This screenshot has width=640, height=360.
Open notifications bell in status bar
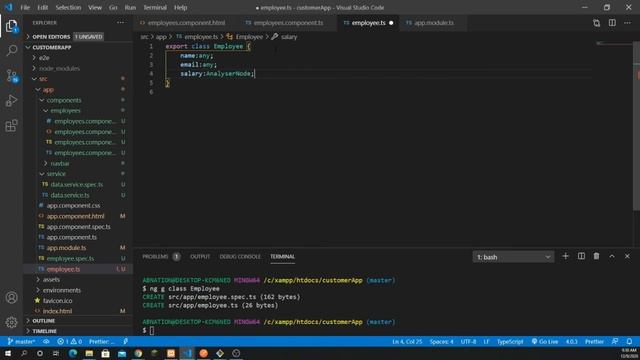[x=629, y=342]
